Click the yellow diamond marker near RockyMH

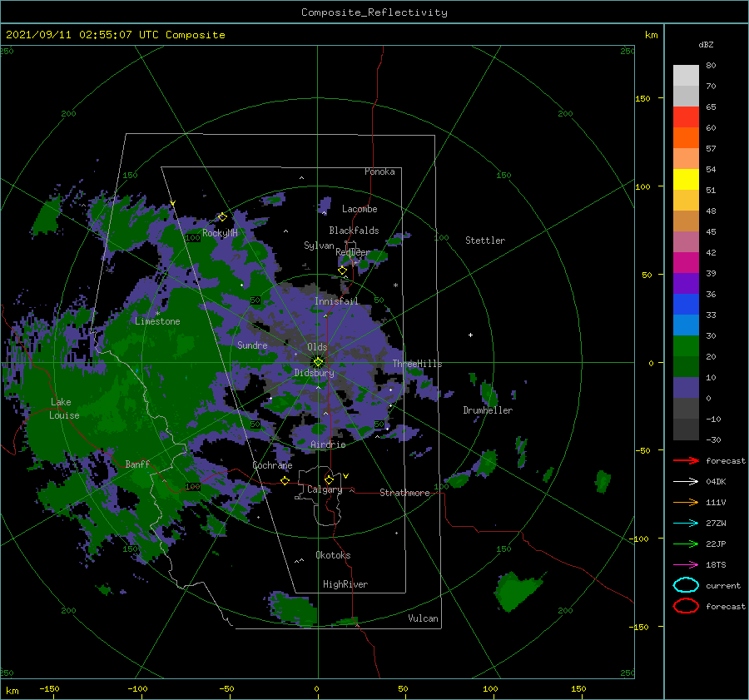pos(222,217)
